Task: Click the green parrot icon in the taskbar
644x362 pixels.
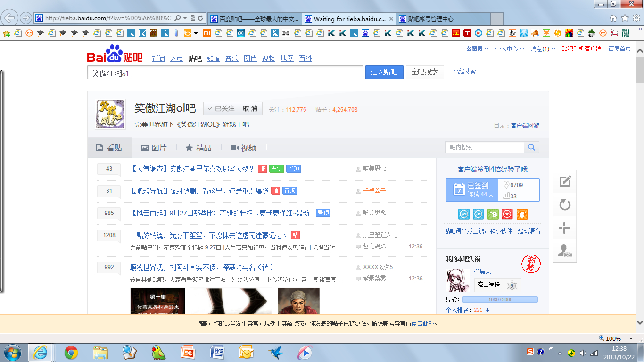Action: point(159,353)
